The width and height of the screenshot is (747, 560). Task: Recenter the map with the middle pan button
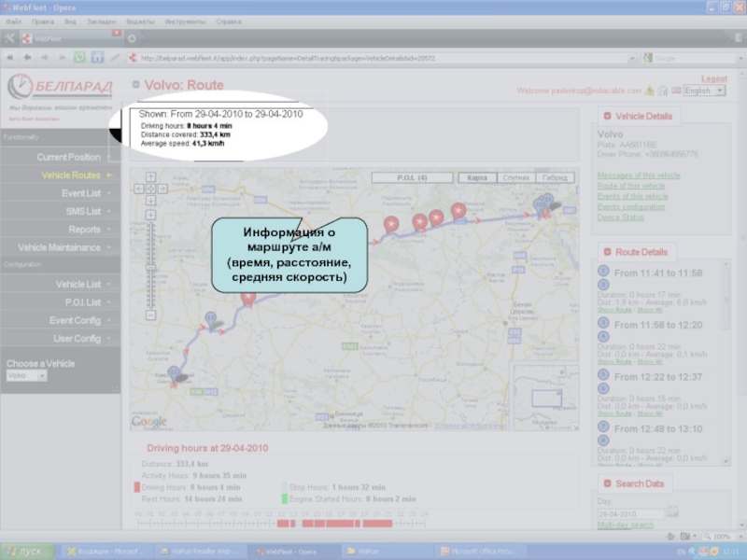(x=150, y=189)
